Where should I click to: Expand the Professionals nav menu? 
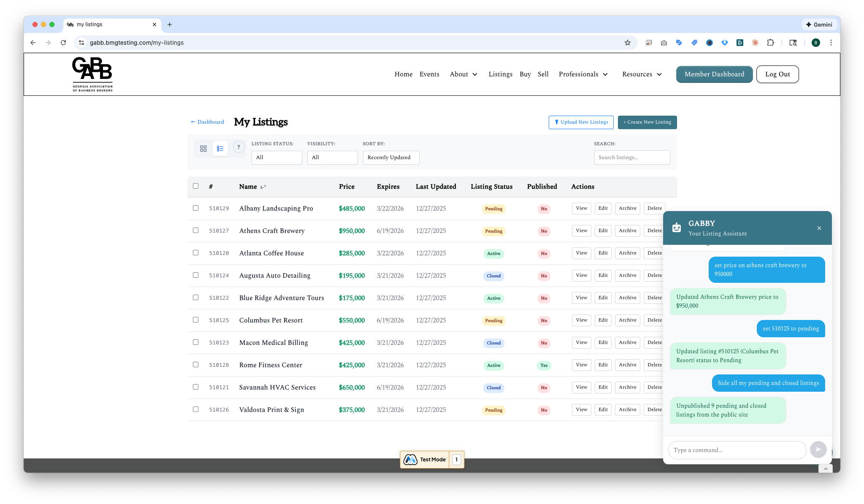[x=583, y=74]
